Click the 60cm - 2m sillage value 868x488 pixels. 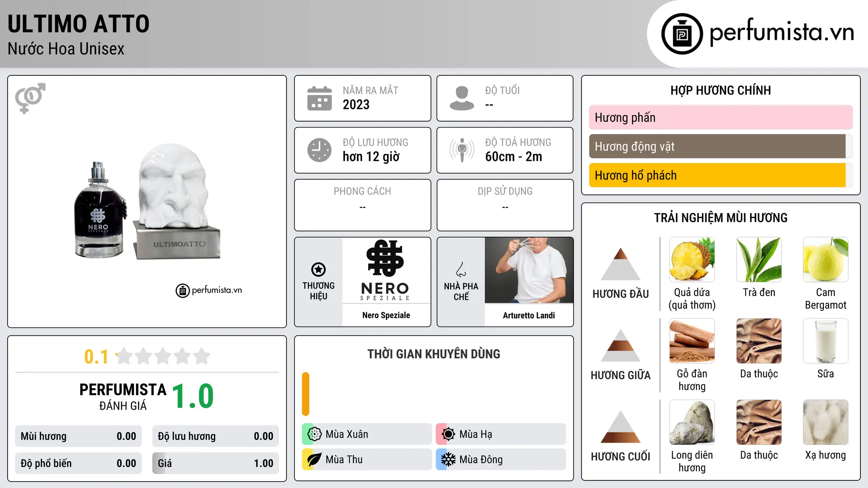514,157
